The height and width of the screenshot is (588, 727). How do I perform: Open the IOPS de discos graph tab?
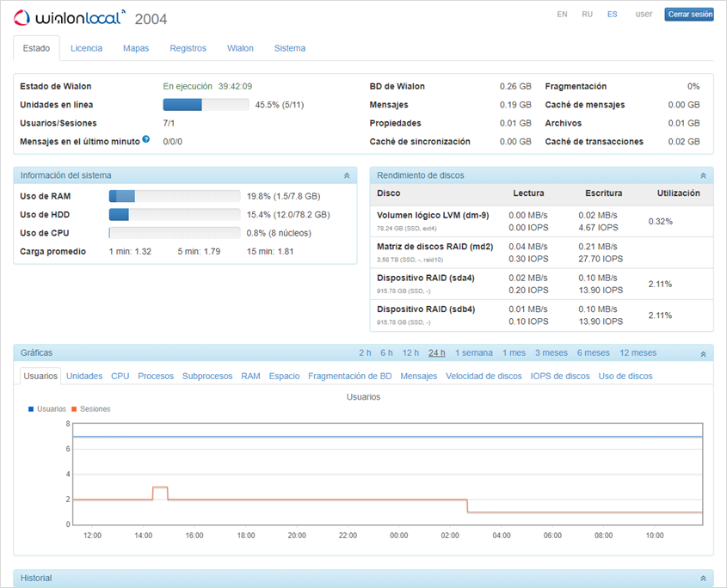560,377
